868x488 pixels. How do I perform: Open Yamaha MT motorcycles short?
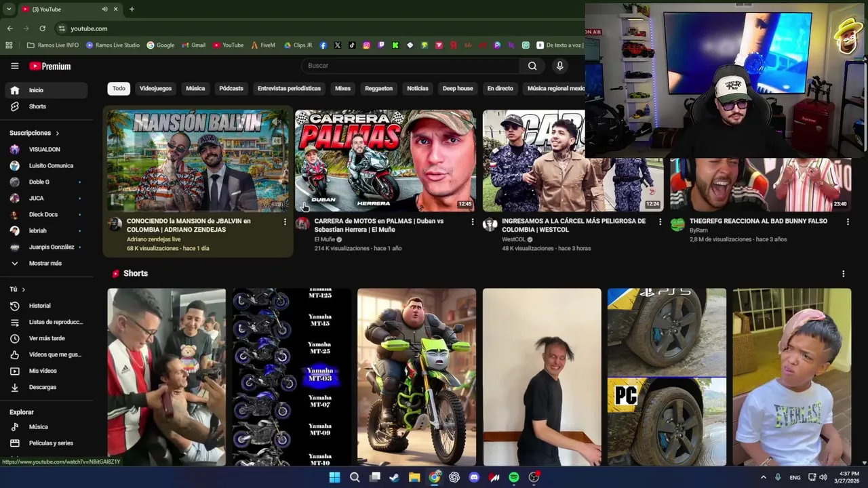[292, 377]
